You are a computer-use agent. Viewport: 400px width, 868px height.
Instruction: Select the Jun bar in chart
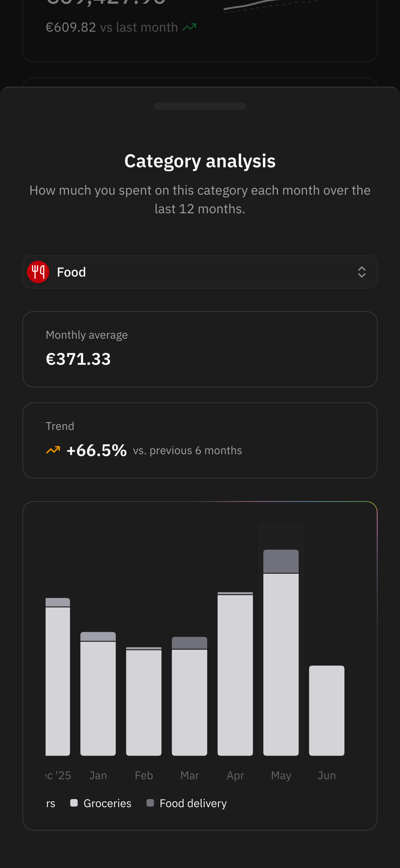327,711
